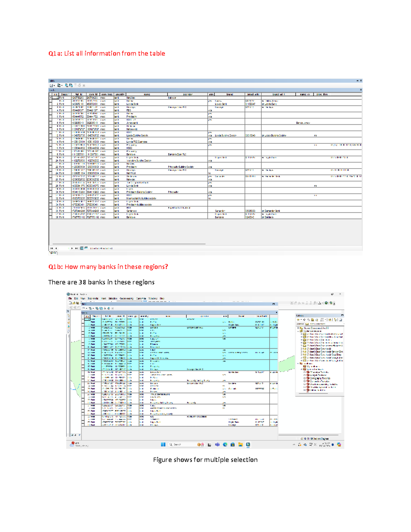Click Related Tables icon in upper table toolbar
Screen dimensions: 411x532
[60, 85]
